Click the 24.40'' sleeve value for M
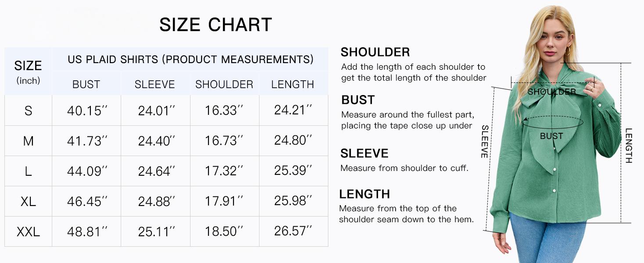The width and height of the screenshot is (644, 263). (156, 141)
